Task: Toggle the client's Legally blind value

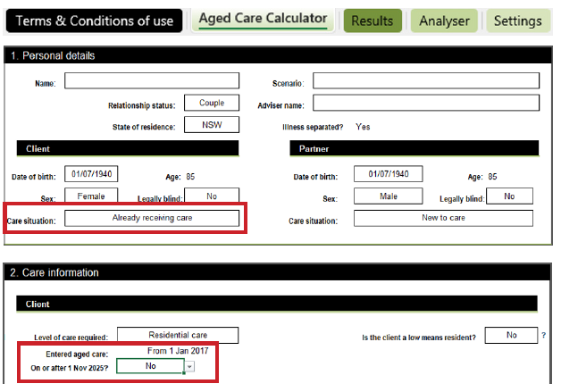Action: pos(212,196)
